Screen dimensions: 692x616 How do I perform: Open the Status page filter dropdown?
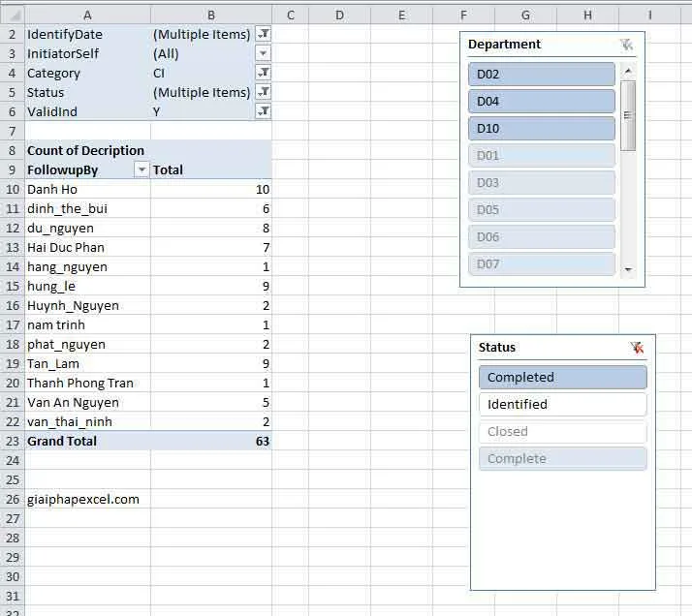tap(263, 92)
